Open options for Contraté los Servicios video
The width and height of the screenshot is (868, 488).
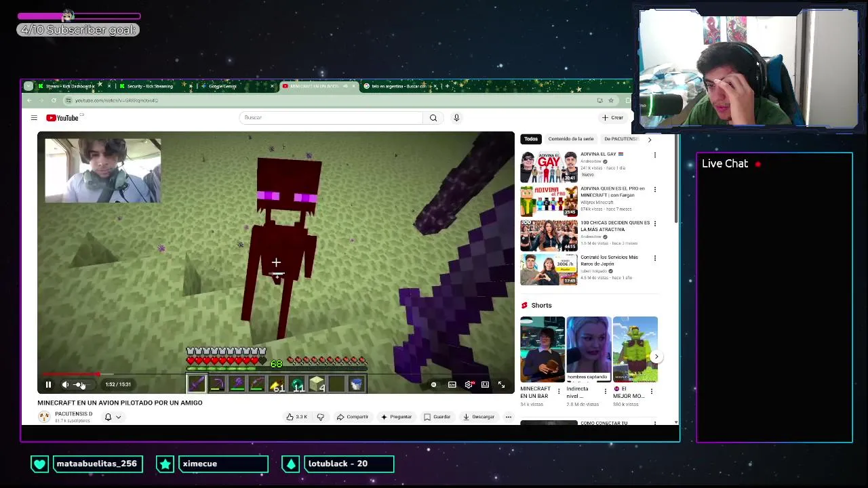point(655,258)
